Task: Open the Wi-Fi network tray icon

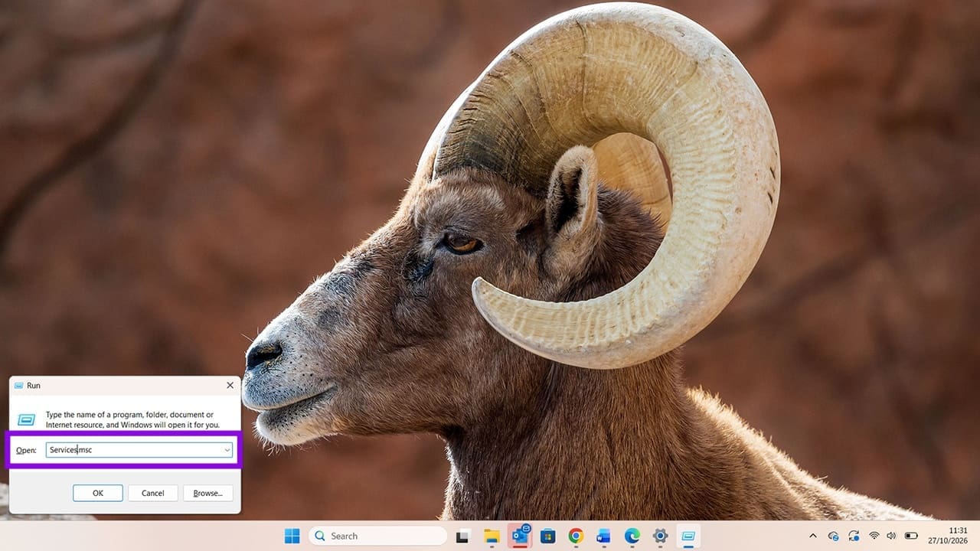Action: pyautogui.click(x=874, y=536)
